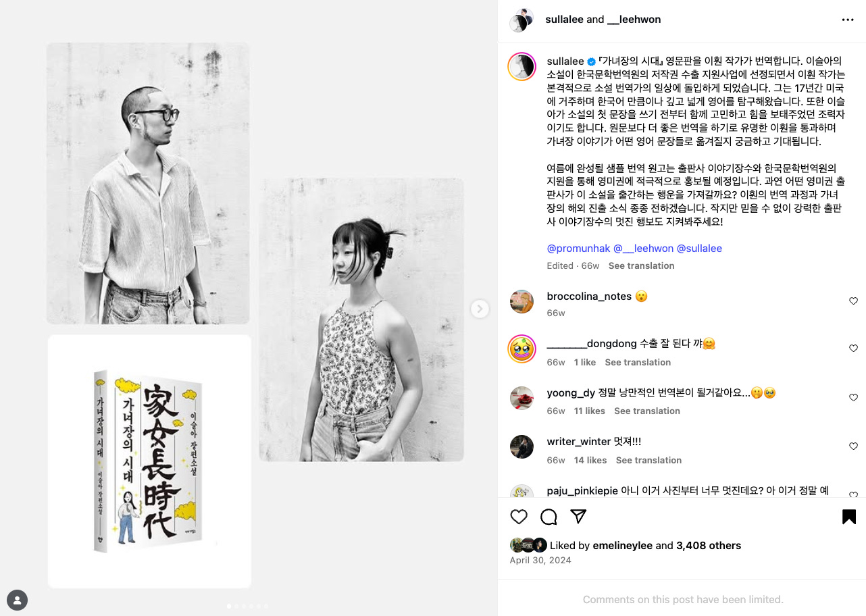Open comment bubble icon under post
This screenshot has height=616, width=866.
pyautogui.click(x=549, y=517)
